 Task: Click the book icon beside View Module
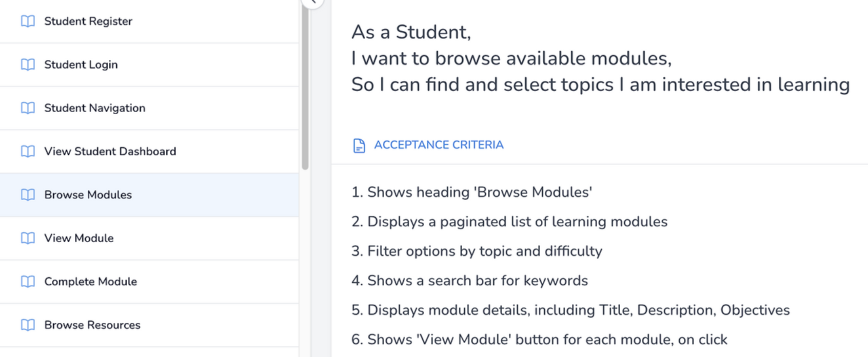[28, 238]
